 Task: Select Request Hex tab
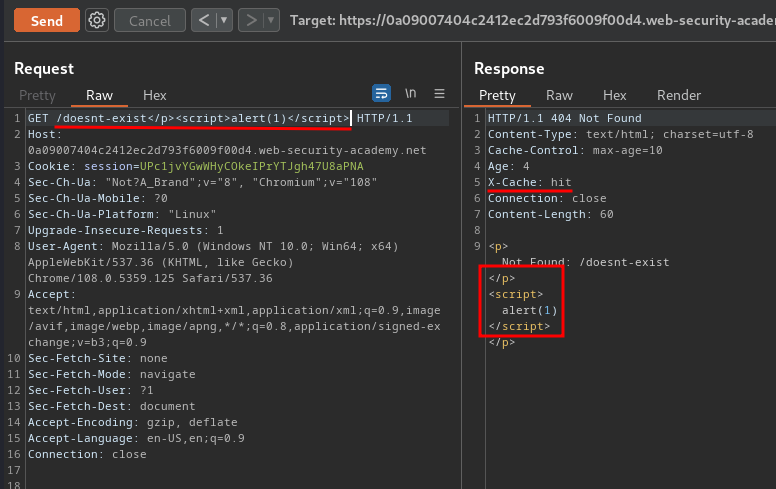[154, 95]
